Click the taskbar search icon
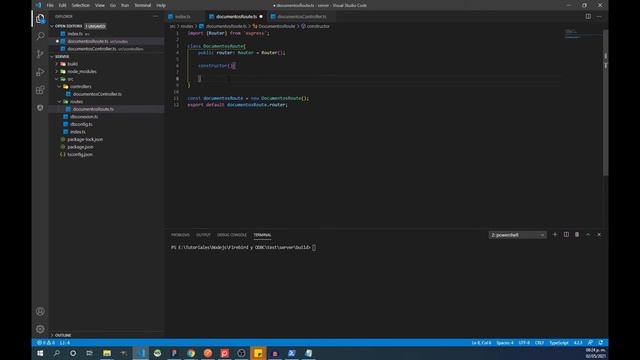 pos(57,353)
